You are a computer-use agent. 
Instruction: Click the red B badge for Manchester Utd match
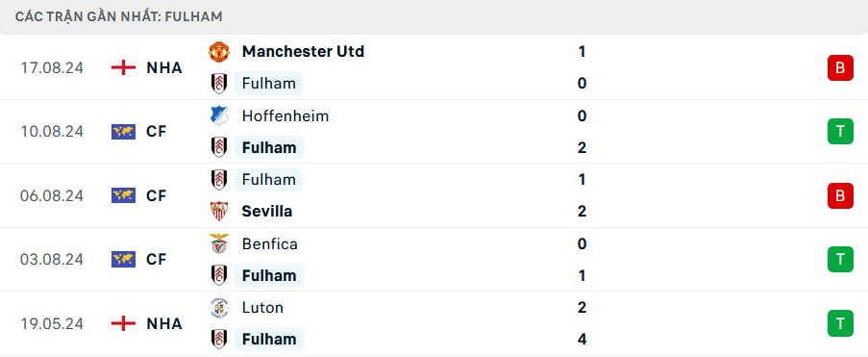pos(840,67)
